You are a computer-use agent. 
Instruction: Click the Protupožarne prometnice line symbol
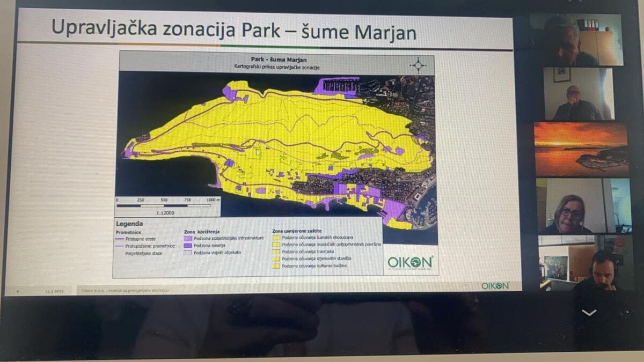(x=120, y=246)
